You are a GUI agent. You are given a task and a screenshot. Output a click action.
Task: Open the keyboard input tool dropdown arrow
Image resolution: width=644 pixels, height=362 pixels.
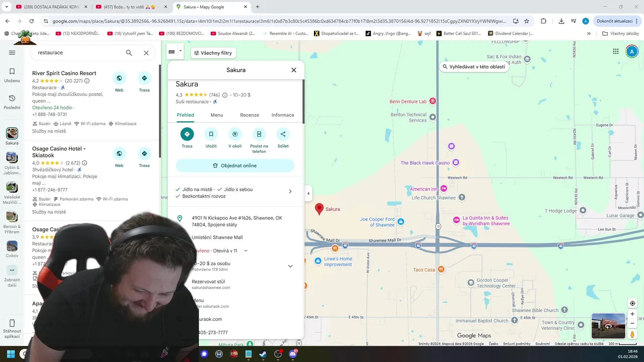tap(181, 52)
